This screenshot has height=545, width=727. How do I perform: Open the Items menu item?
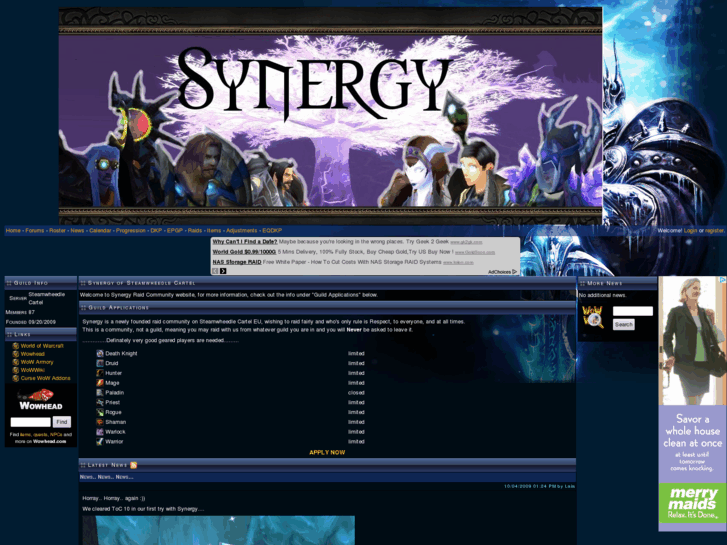[x=214, y=231]
